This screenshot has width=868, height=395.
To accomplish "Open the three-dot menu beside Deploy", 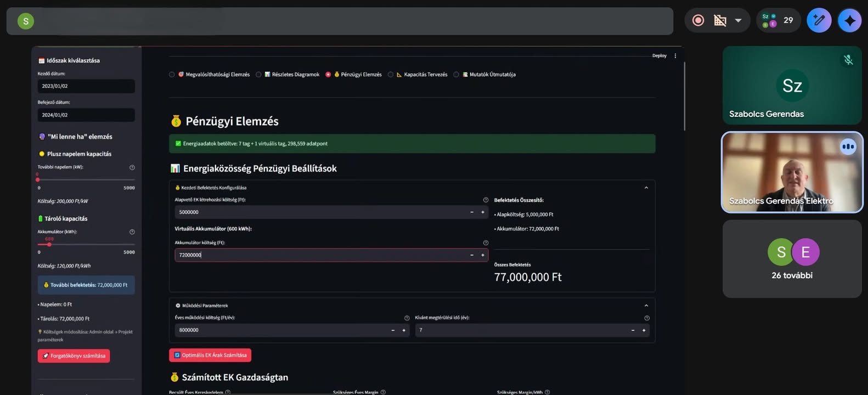I will [675, 55].
